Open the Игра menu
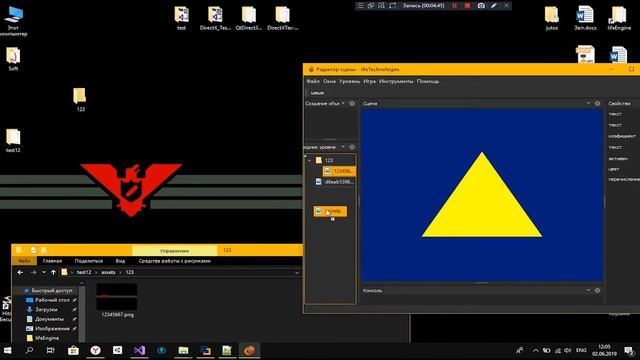The height and width of the screenshot is (360, 640). pos(369,81)
